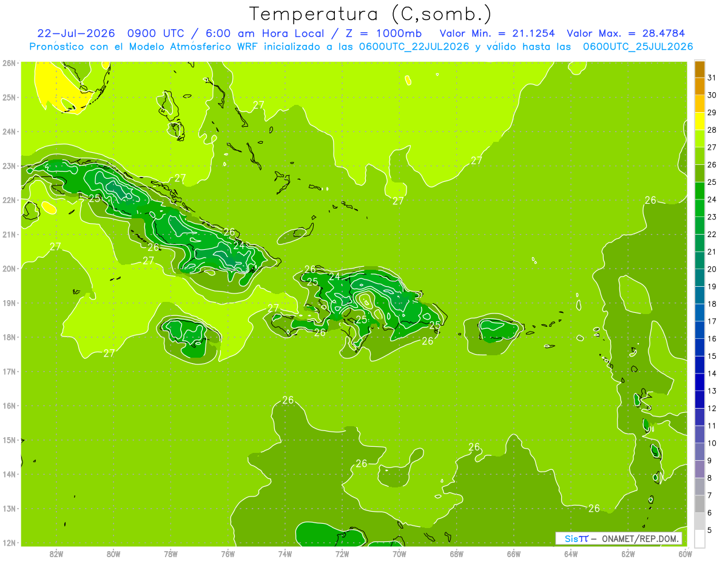Click the Jamaica island temperature area
The height and width of the screenshot is (562, 728).
pyautogui.click(x=189, y=337)
